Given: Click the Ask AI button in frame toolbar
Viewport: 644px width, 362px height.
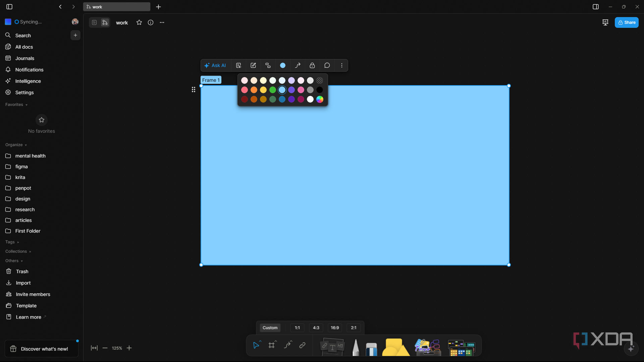Looking at the screenshot, I should 215,65.
